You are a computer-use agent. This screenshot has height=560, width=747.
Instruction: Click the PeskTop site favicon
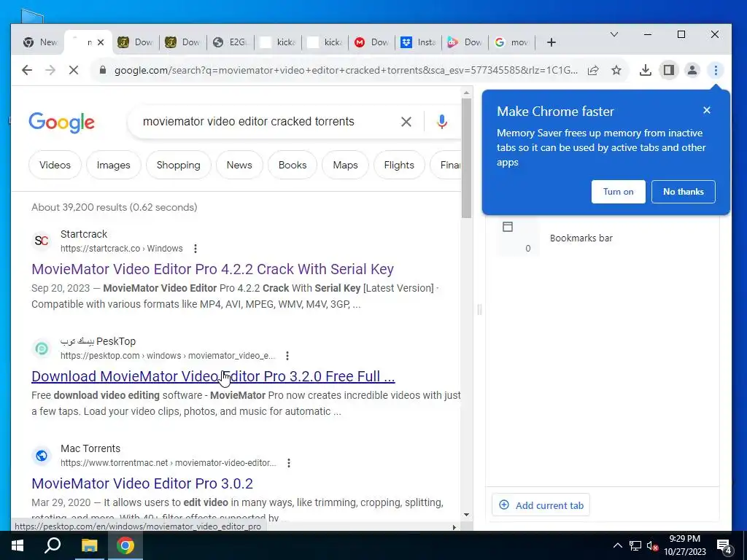(42, 349)
